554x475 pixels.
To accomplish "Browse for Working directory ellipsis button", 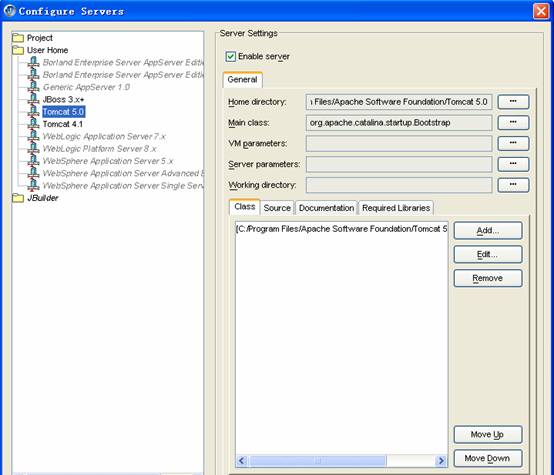I will [513, 185].
